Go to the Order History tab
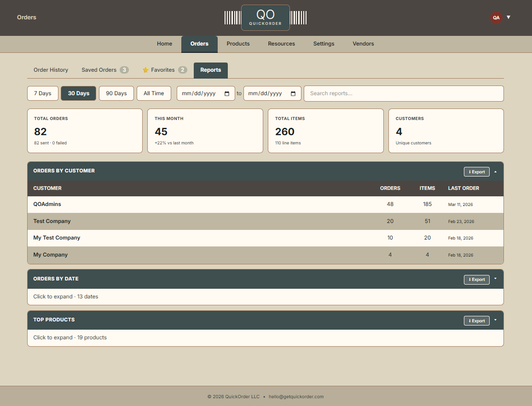 coord(51,70)
